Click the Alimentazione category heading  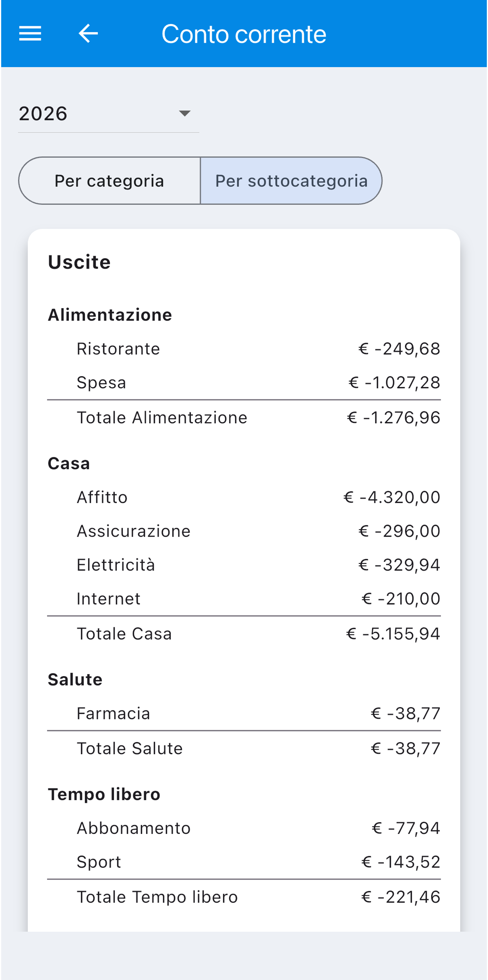tap(110, 315)
